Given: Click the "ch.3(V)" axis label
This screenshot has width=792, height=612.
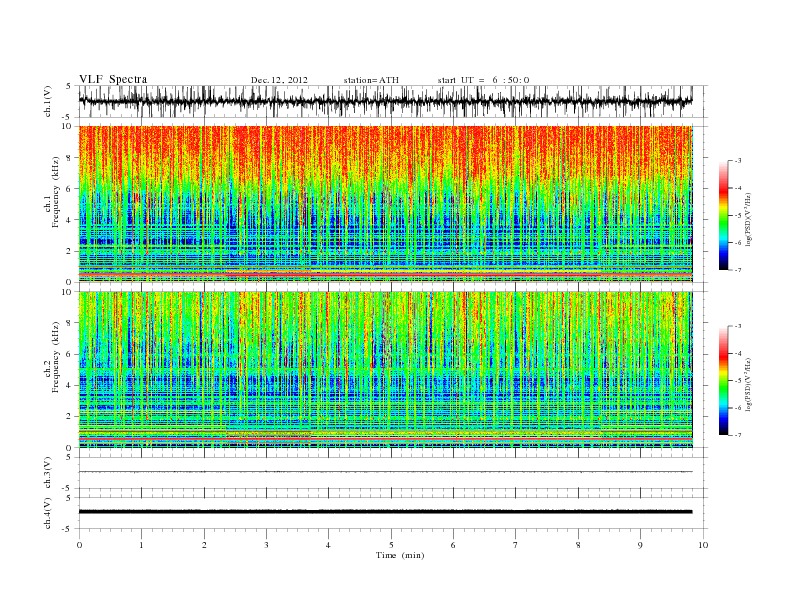Looking at the screenshot, I should tap(48, 473).
